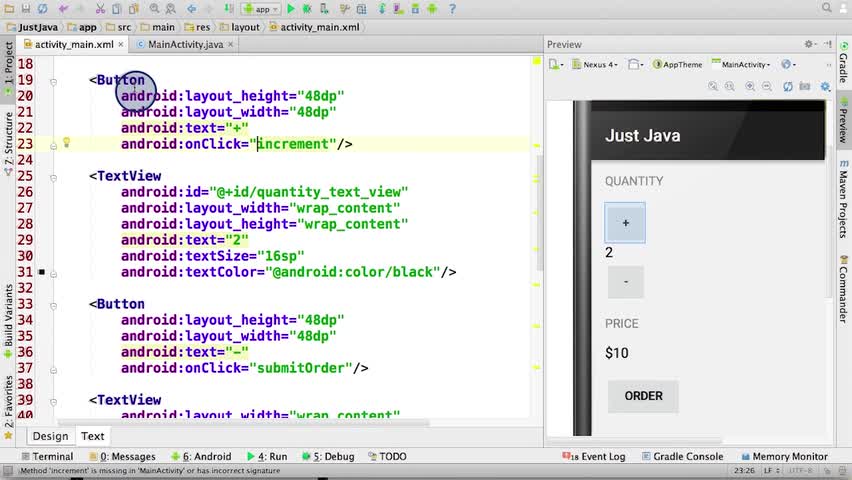
Task: Click the Zoom Out preview icon
Action: pyautogui.click(x=767, y=86)
